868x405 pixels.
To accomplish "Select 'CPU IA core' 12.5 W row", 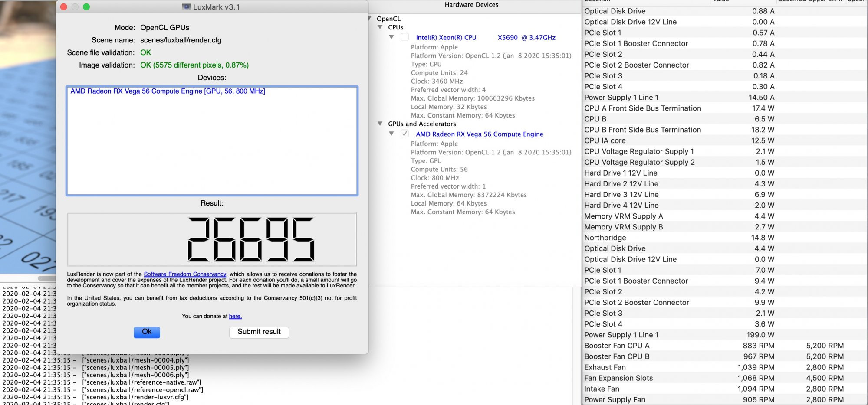I will coord(724,141).
